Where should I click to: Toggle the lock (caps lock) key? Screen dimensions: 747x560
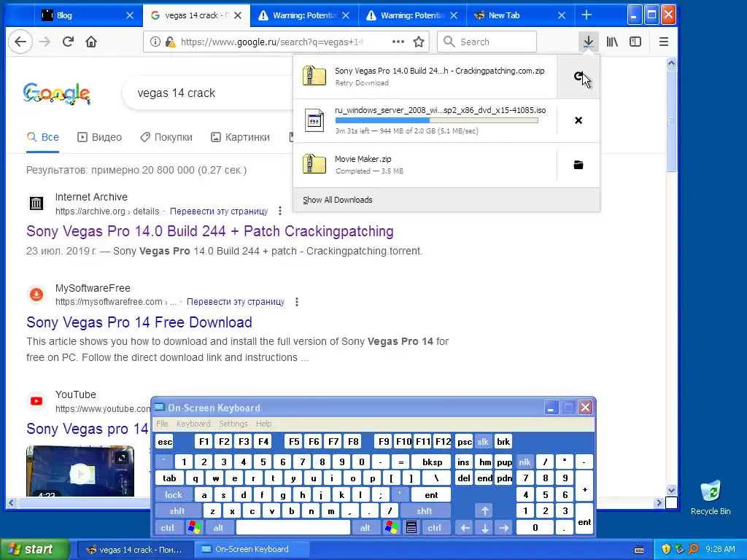[174, 495]
